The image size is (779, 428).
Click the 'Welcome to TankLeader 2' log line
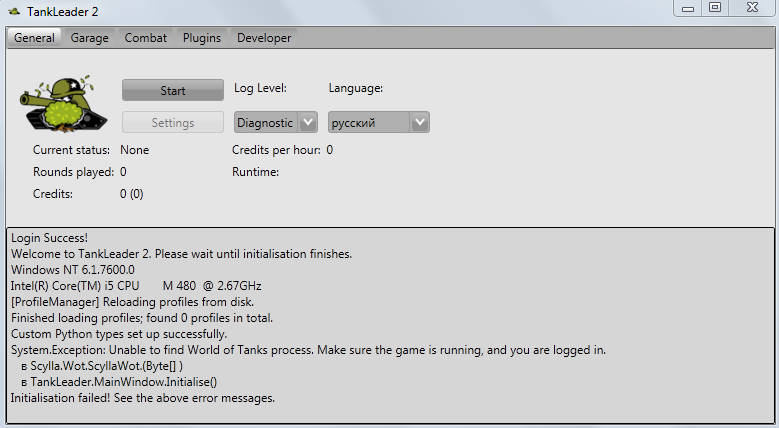(x=181, y=254)
